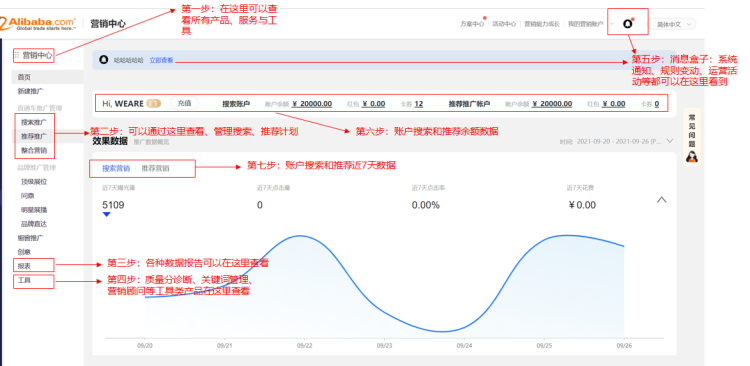Open 方案中心 in the top navigation
Screen dimensions: 750x366
pyautogui.click(x=472, y=24)
